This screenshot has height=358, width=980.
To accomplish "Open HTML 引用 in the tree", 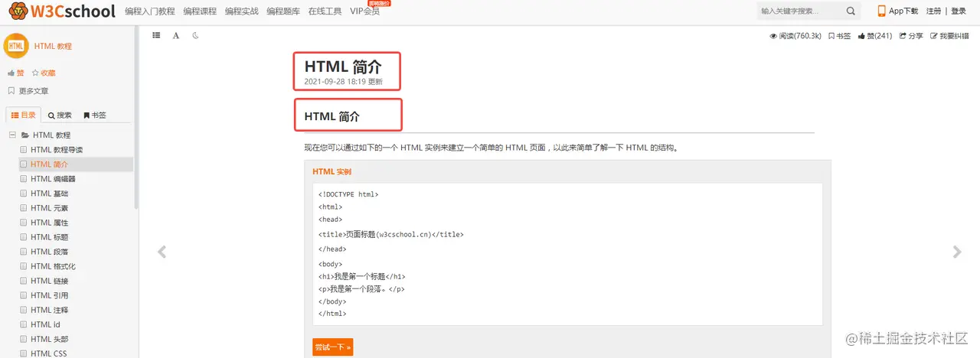I will point(49,295).
